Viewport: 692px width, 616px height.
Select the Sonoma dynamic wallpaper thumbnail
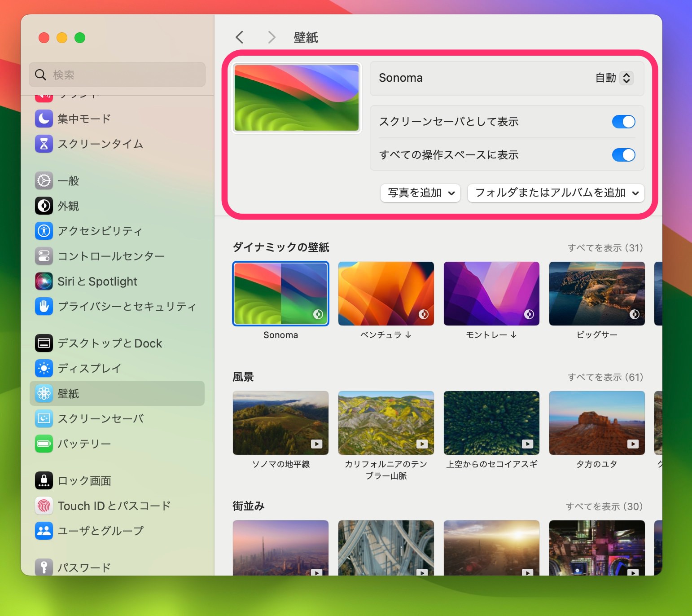coord(280,294)
